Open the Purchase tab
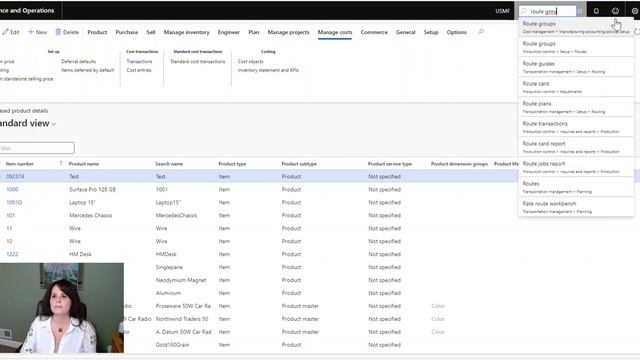Viewport: 640px width, 360px height. [127, 32]
